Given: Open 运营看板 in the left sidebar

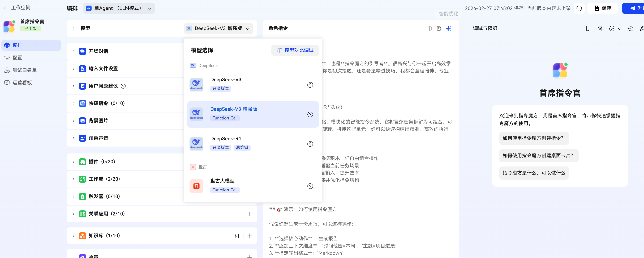Looking at the screenshot, I should (31, 83).
